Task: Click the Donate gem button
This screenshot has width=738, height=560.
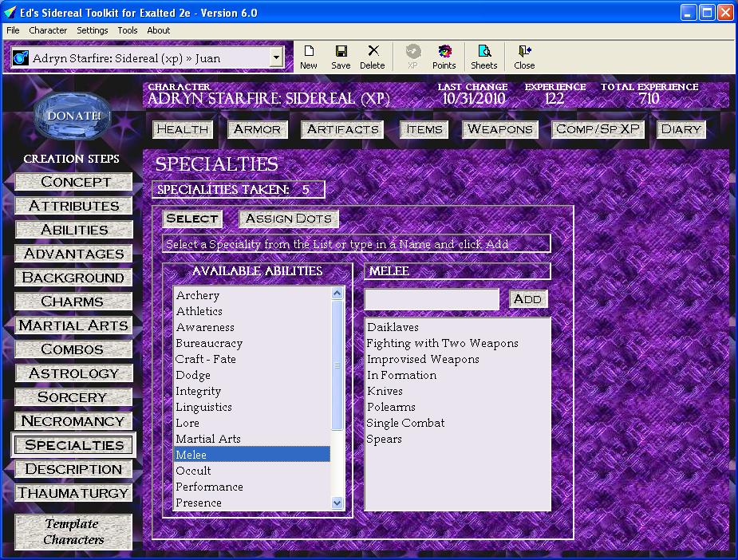Action: (73, 116)
